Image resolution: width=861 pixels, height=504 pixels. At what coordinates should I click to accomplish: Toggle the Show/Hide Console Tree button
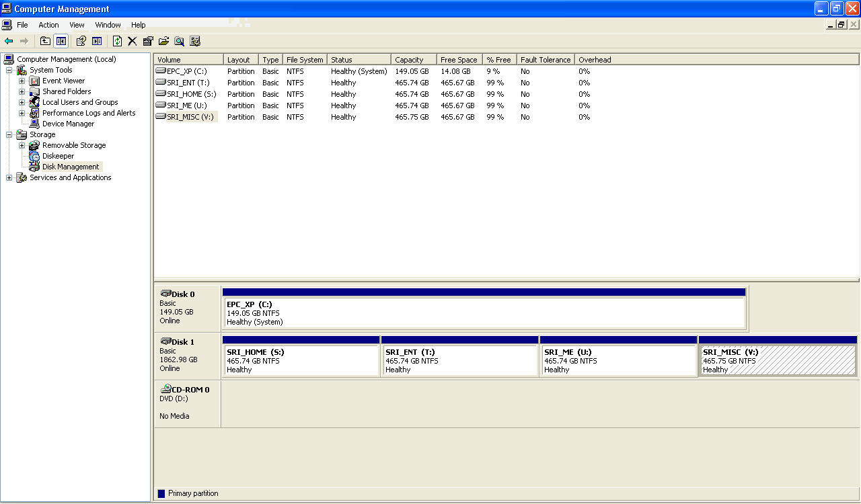(61, 41)
